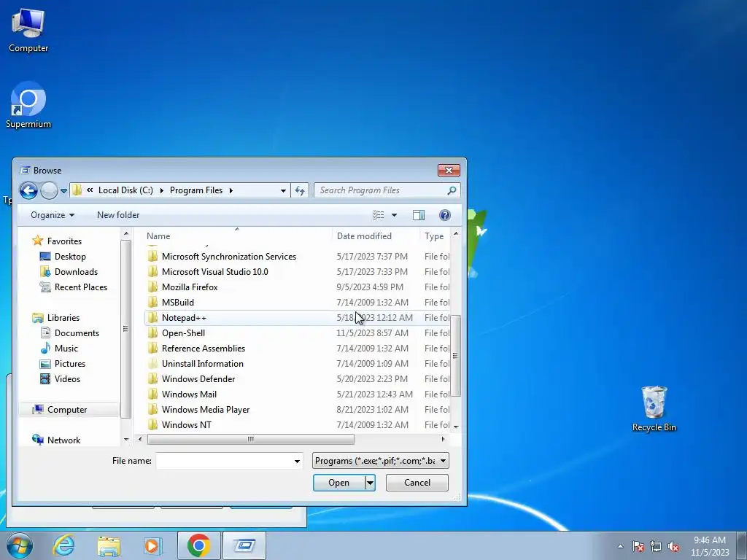This screenshot has height=560, width=747.
Task: Expand arrow after Local Disk (C:) in path
Action: [x=161, y=190]
